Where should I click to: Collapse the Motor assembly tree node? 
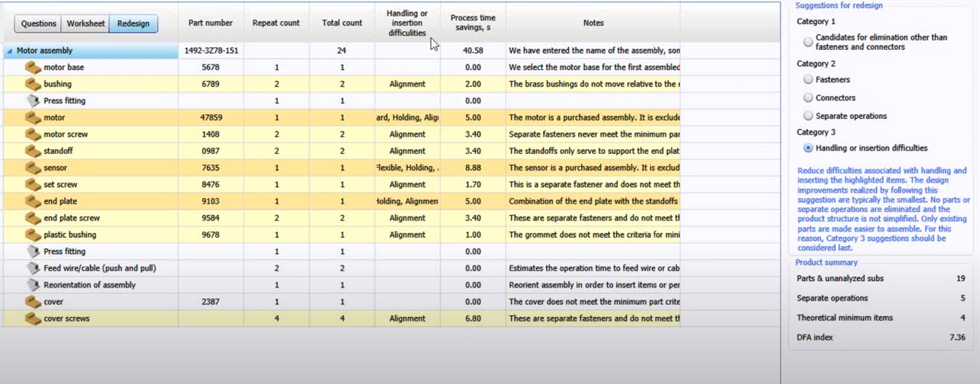tap(9, 51)
